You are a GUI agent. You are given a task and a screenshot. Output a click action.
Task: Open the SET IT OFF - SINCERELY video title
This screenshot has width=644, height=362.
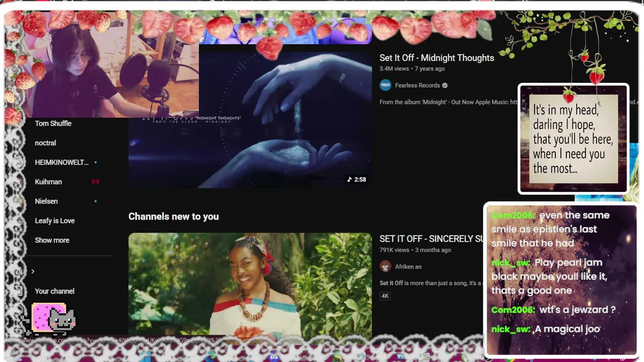[x=431, y=239]
